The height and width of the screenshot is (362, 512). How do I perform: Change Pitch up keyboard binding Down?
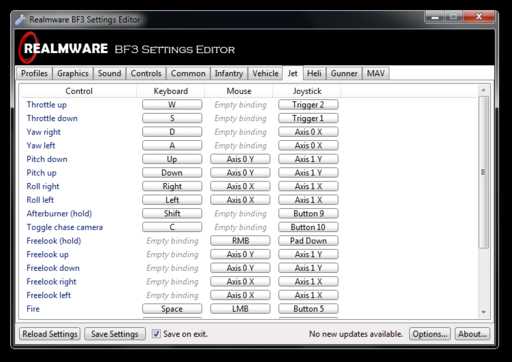click(172, 173)
